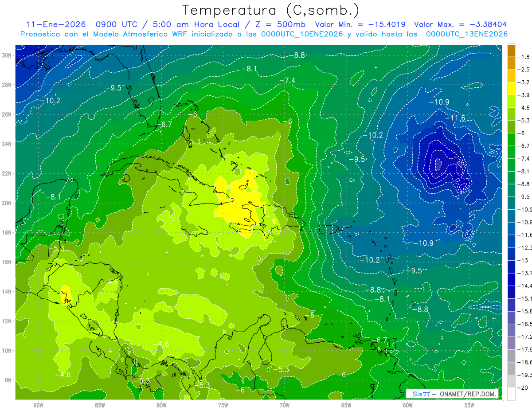Pick the orange swatch between -1.8 and -2.5
This screenshot has height=411, width=532.
[x=511, y=63]
